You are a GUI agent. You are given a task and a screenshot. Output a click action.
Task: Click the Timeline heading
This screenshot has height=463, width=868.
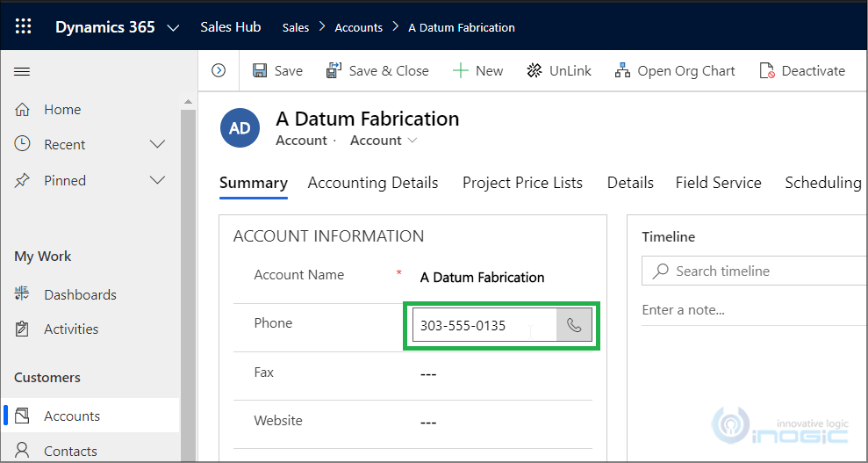click(x=669, y=237)
